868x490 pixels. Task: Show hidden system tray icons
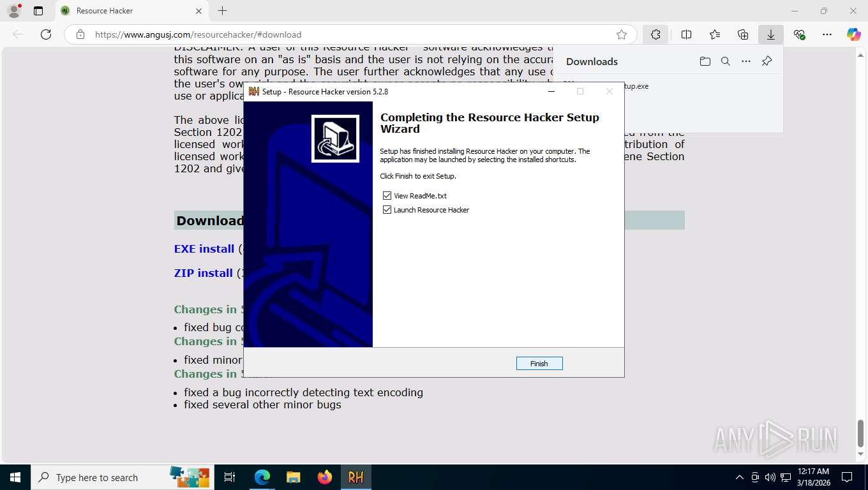(740, 477)
